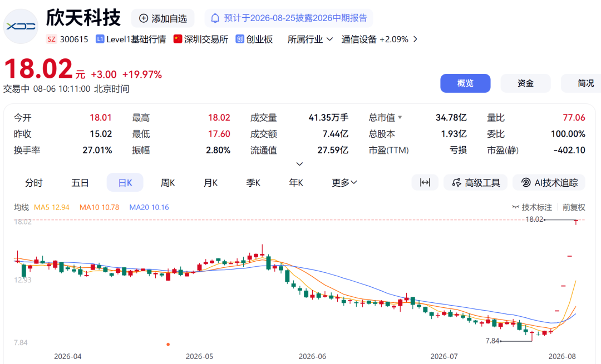Select the 分时 chart period
This screenshot has height=364, width=601.
[x=34, y=183]
